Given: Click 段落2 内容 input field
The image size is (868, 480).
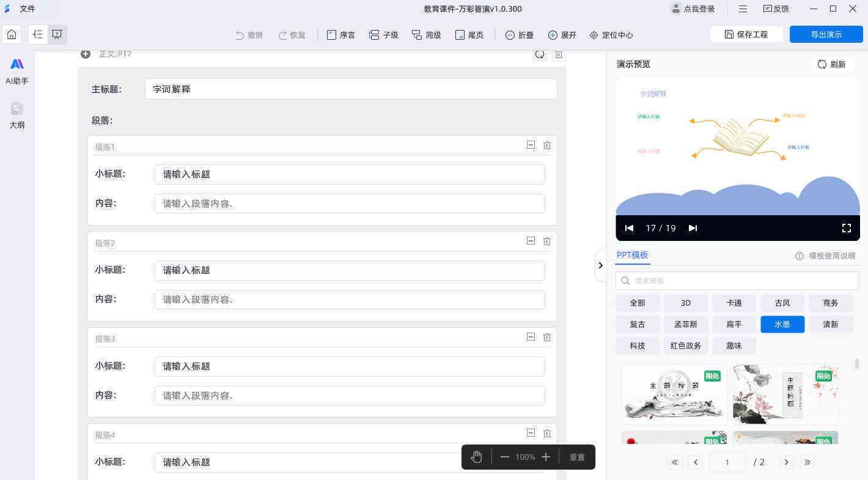Looking at the screenshot, I should click(x=350, y=300).
